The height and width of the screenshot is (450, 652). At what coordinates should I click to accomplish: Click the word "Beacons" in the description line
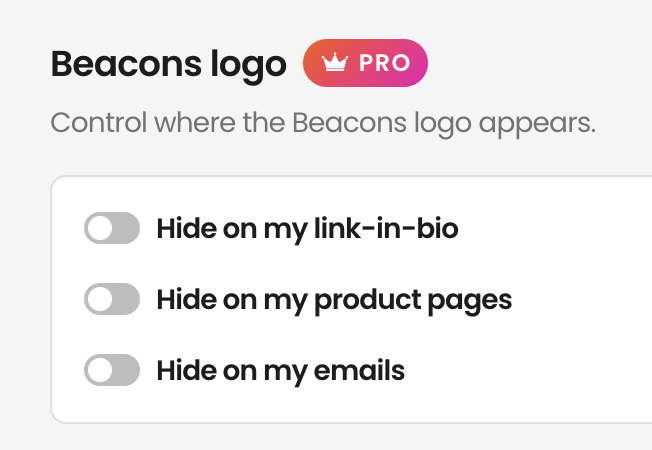[x=349, y=123]
